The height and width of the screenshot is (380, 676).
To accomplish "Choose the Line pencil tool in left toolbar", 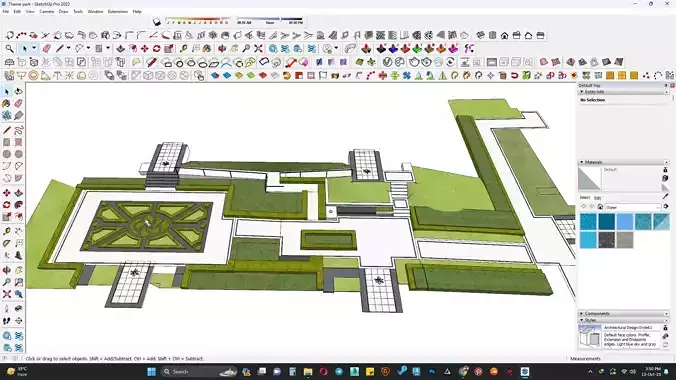I will click(6, 130).
